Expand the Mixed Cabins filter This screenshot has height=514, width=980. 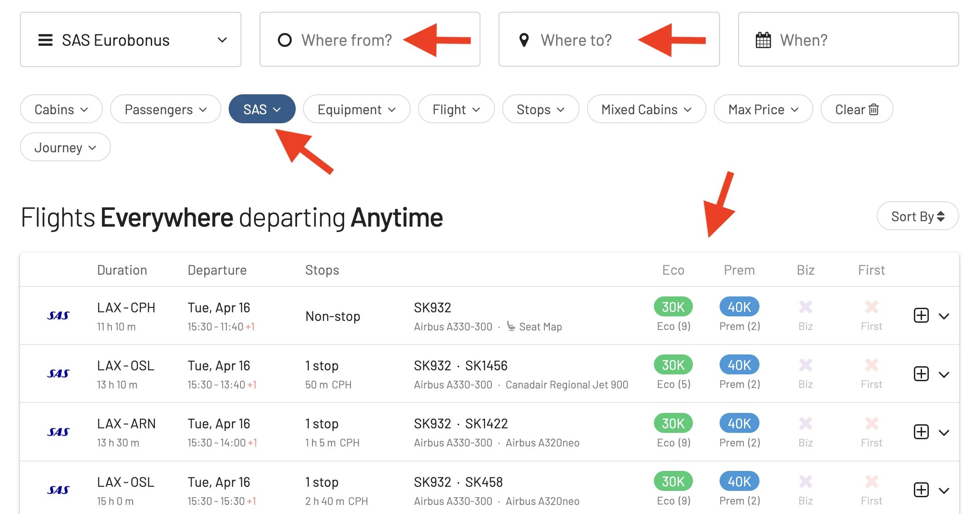coord(646,109)
